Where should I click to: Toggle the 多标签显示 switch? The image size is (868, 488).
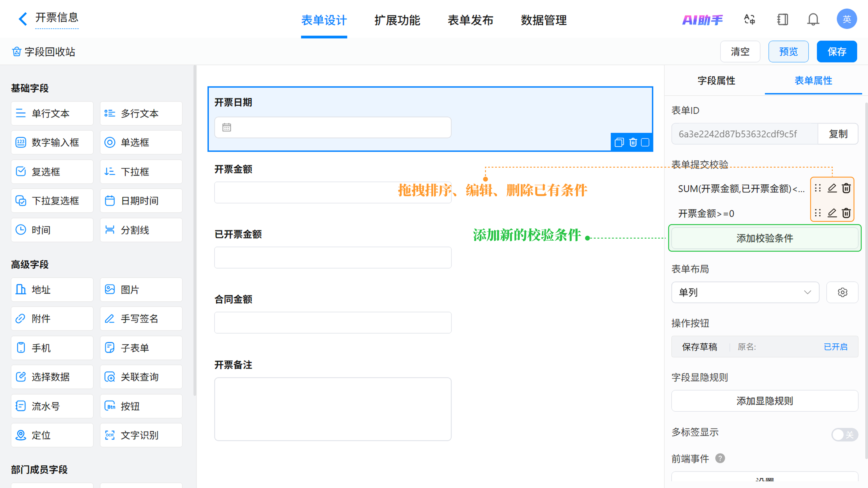point(844,434)
